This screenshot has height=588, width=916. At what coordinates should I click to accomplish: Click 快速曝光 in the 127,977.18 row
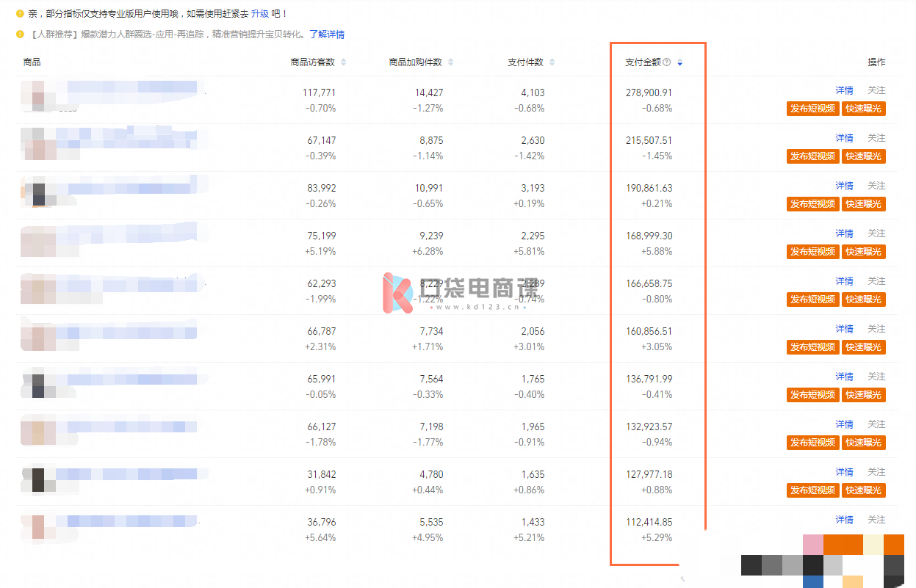tap(863, 490)
